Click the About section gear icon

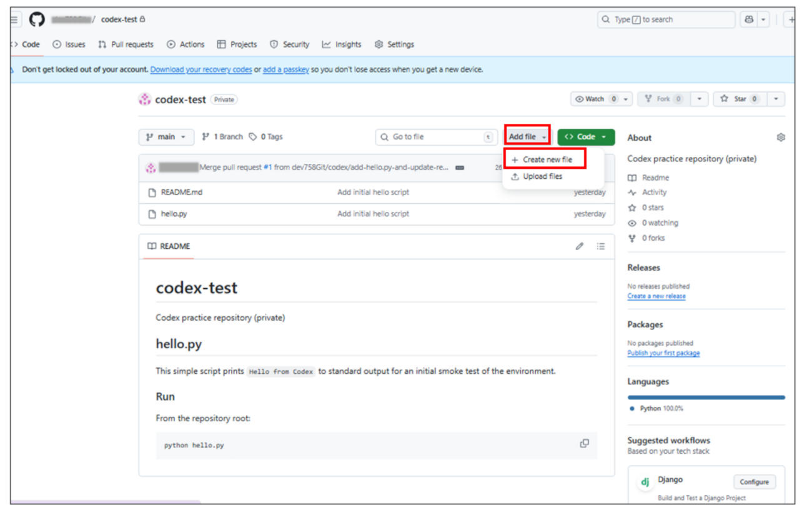coord(780,137)
